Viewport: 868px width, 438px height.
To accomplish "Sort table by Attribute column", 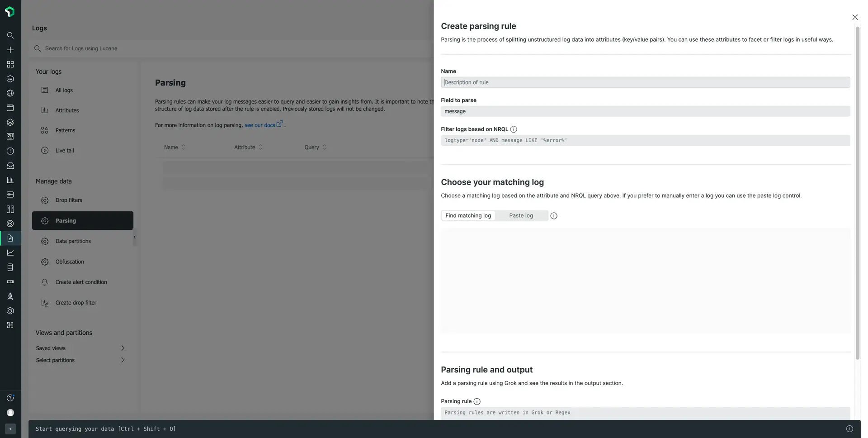I will [248, 147].
